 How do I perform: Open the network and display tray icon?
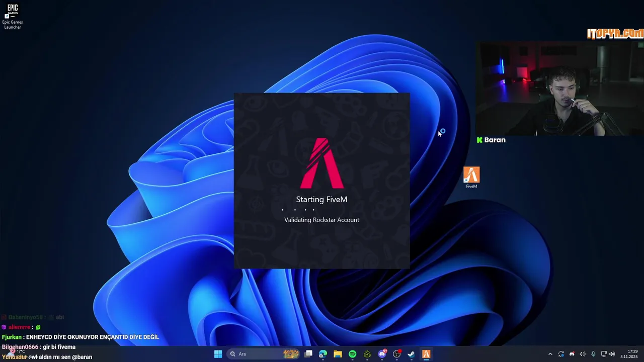pyautogui.click(x=604, y=354)
